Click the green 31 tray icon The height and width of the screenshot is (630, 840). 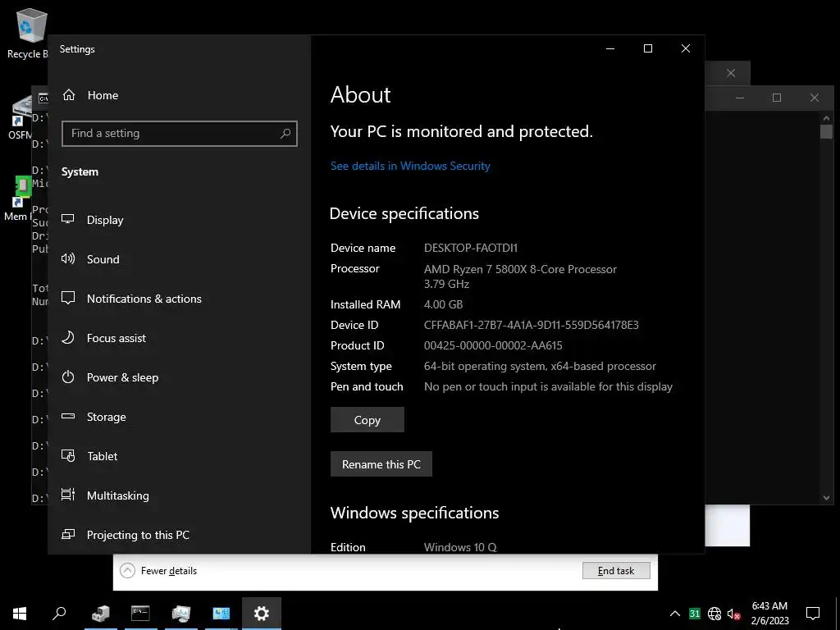pos(695,614)
